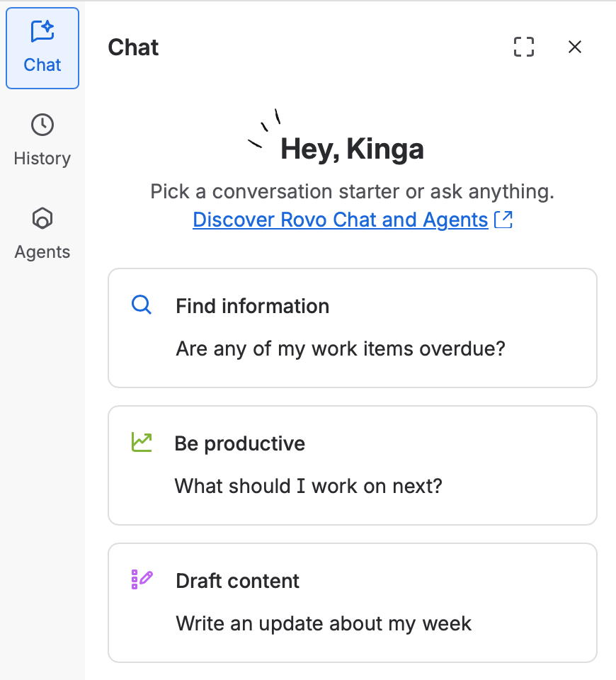Open the History tab label

[x=42, y=158]
